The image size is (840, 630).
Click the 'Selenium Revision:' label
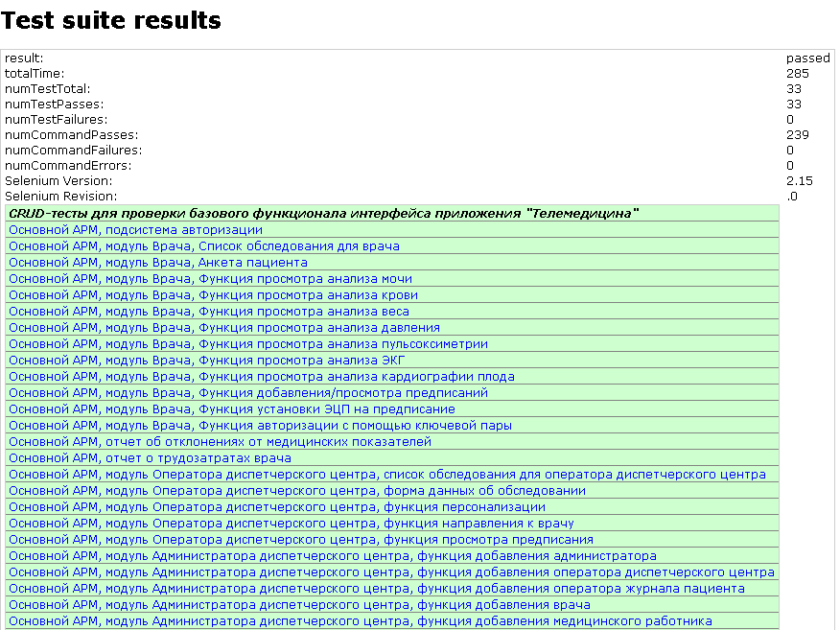pos(61,196)
